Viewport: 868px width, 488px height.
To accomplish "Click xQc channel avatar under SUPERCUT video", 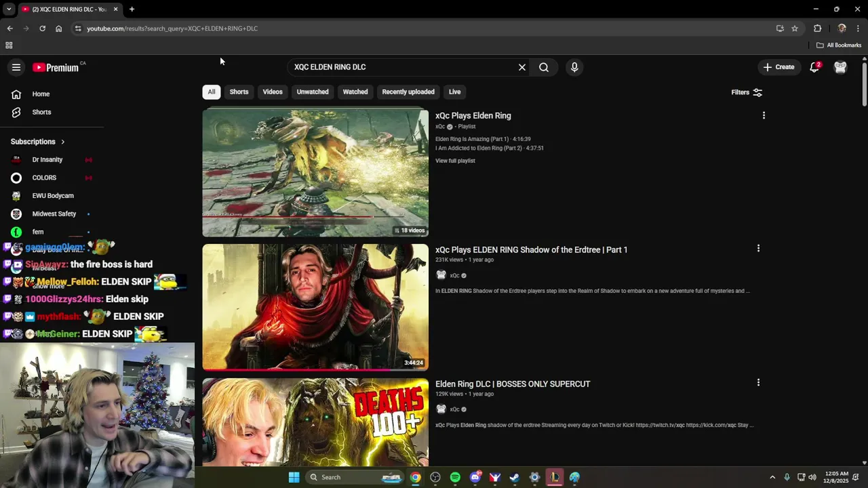I will (x=441, y=409).
